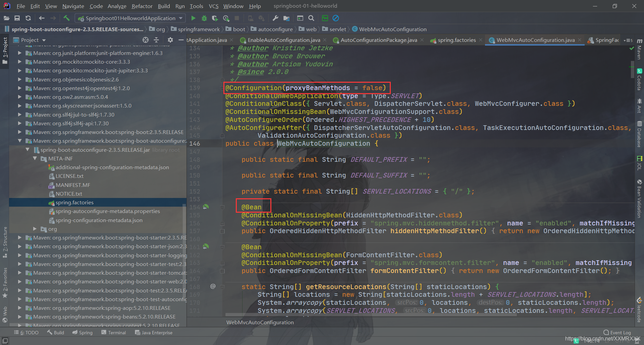
Task: Expand Maven spring-aop:5.2.10.RELEASE node
Action: click(20, 308)
